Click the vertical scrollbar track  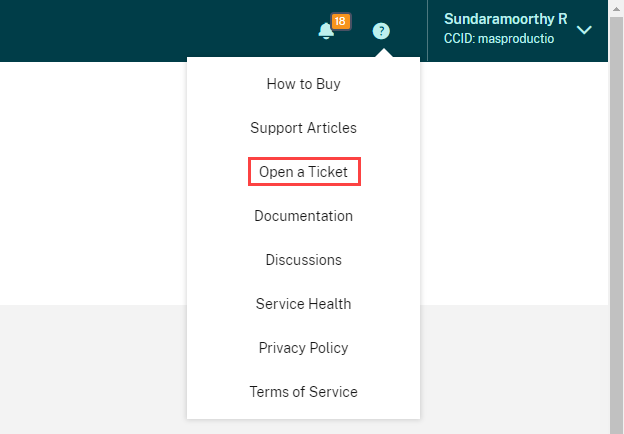click(616, 225)
